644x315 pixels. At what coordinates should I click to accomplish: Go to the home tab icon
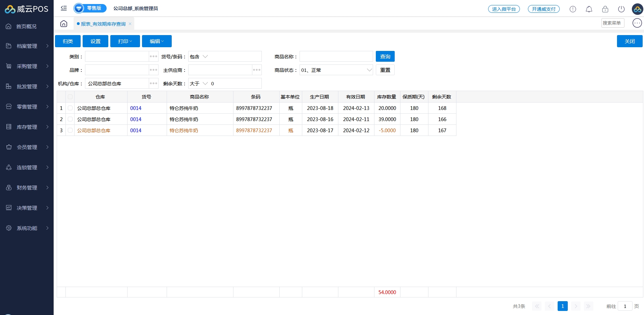64,24
